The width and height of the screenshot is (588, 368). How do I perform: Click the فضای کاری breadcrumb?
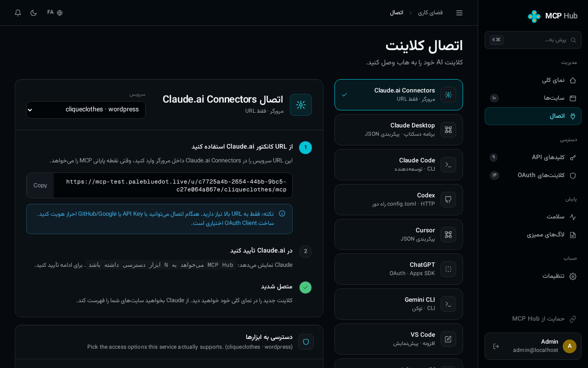point(430,13)
